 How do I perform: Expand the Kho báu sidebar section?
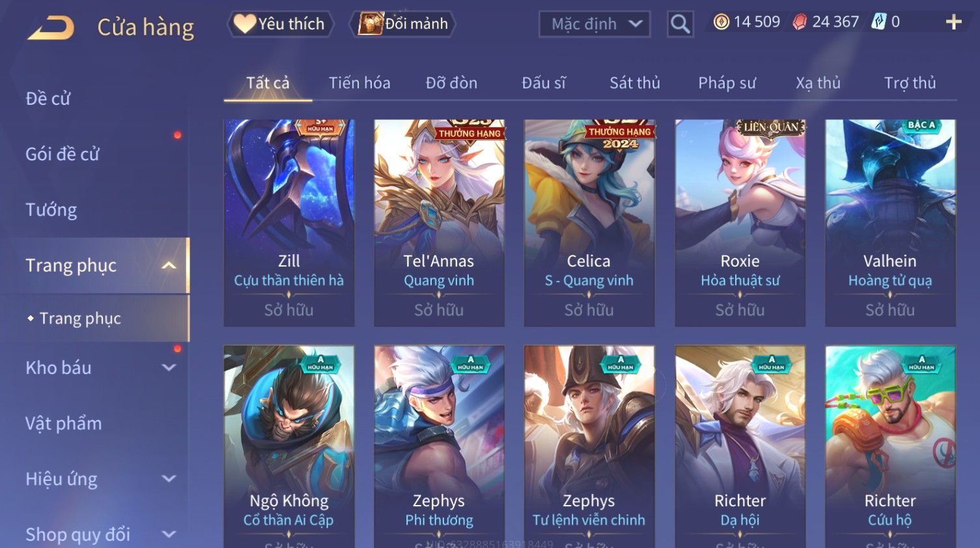[169, 368]
